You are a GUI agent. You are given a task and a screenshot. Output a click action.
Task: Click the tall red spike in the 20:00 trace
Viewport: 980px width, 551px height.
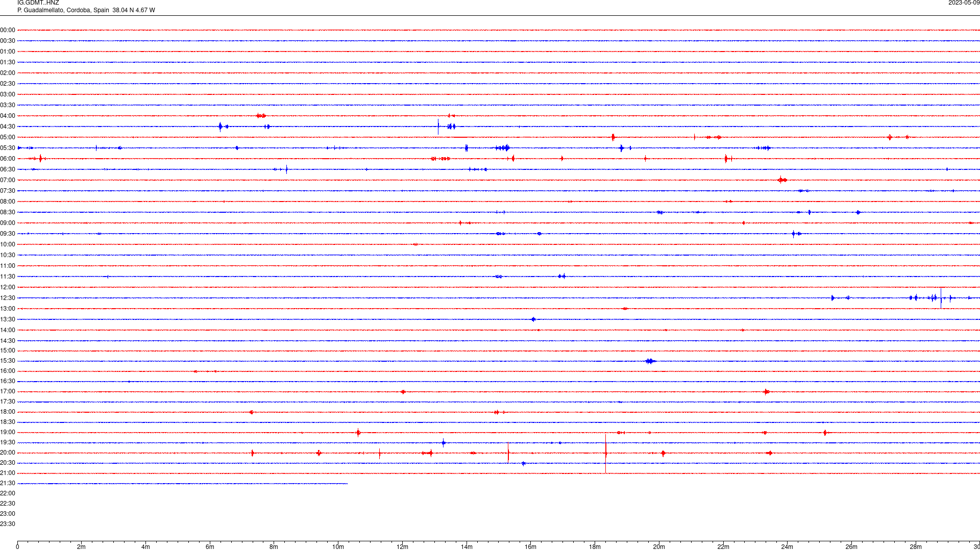click(606, 453)
